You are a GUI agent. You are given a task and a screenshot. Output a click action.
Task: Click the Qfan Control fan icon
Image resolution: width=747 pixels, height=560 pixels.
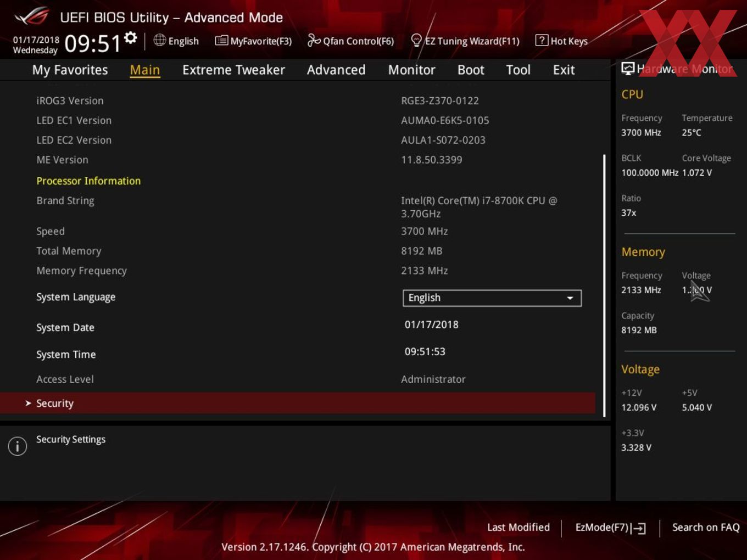(x=314, y=40)
